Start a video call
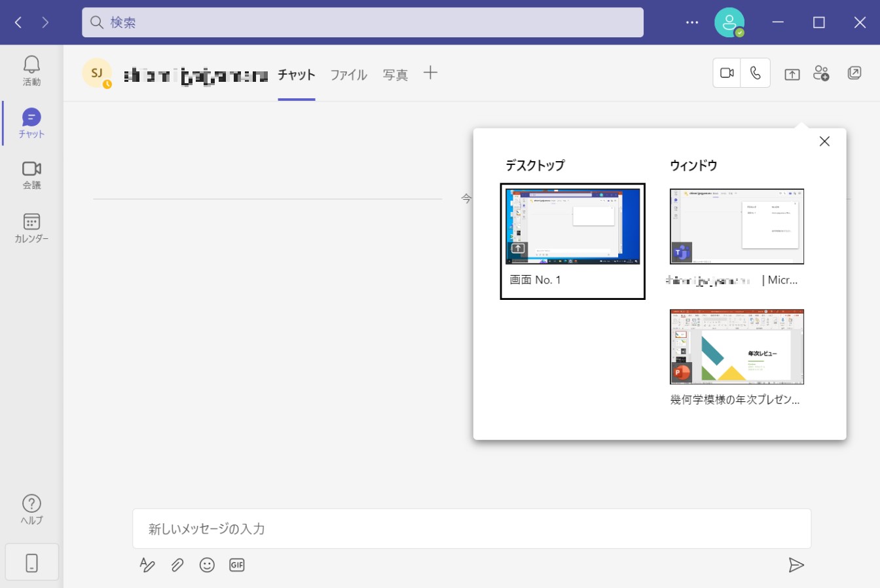The height and width of the screenshot is (588, 880). [x=726, y=73]
